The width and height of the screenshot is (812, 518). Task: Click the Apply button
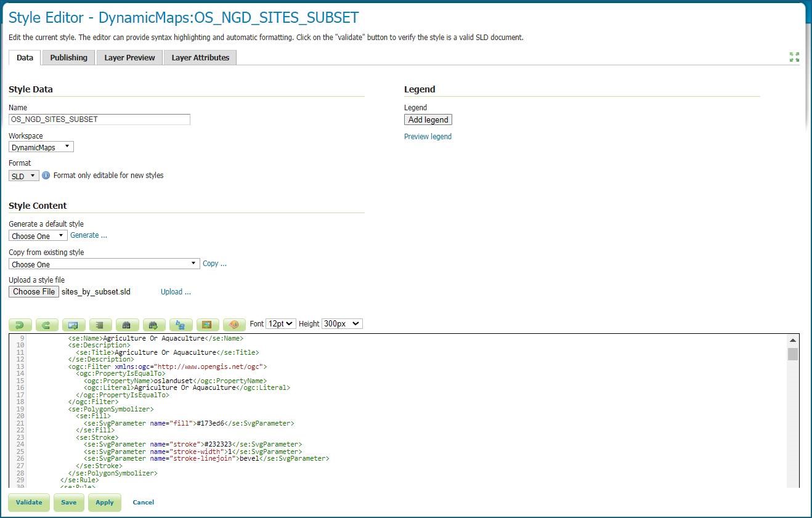tap(105, 502)
